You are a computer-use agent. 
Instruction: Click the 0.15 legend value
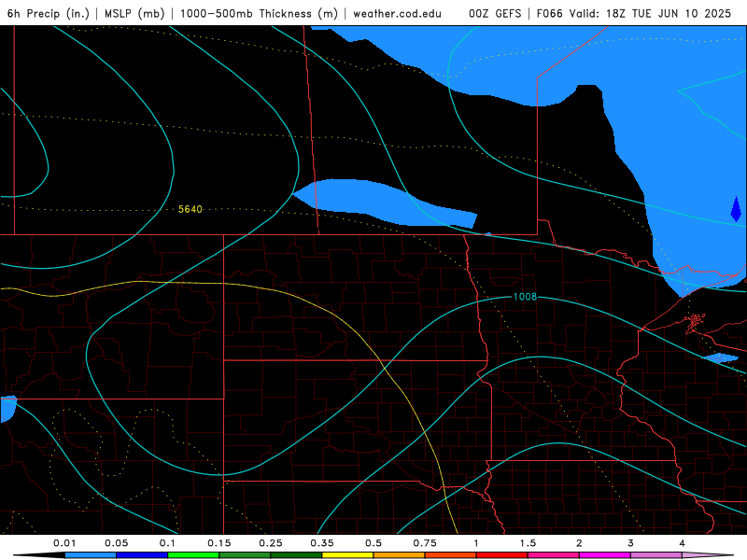(x=219, y=543)
